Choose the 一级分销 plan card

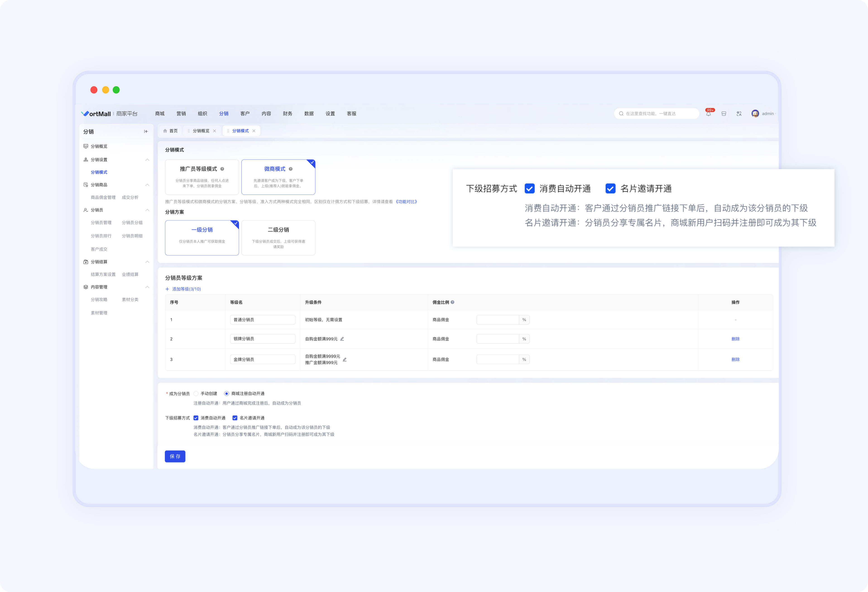[x=202, y=238]
